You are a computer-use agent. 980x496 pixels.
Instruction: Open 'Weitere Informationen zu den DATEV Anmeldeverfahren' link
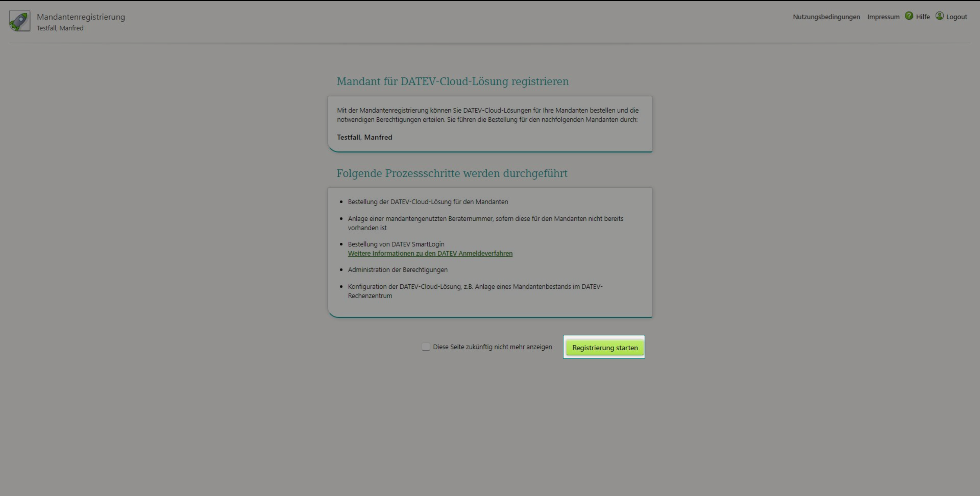pos(430,254)
